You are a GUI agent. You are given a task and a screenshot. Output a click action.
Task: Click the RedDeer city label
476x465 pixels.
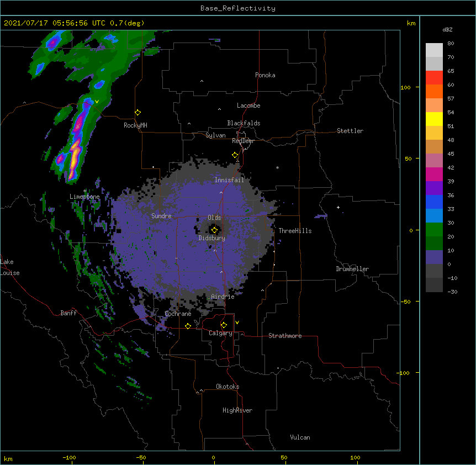pos(243,141)
